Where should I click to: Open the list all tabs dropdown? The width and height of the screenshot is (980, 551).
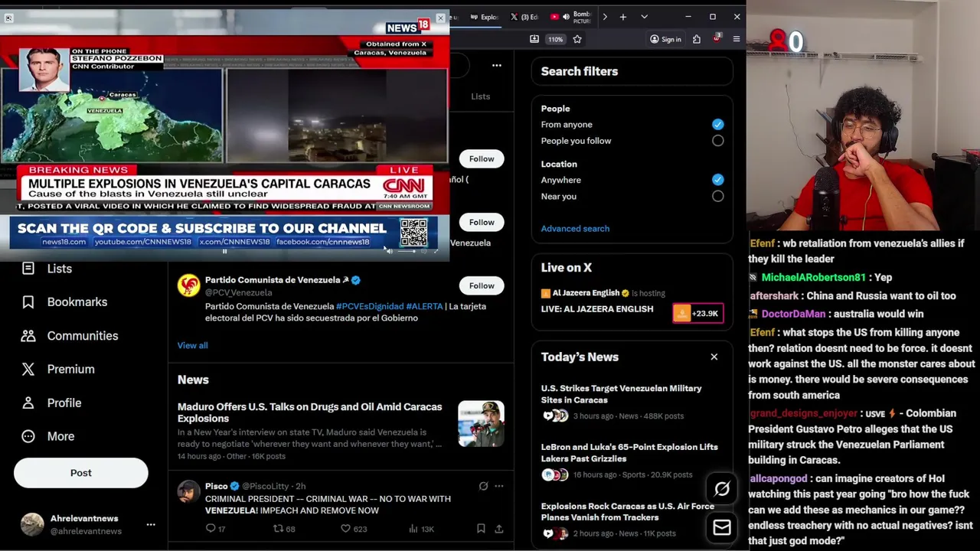tap(644, 17)
